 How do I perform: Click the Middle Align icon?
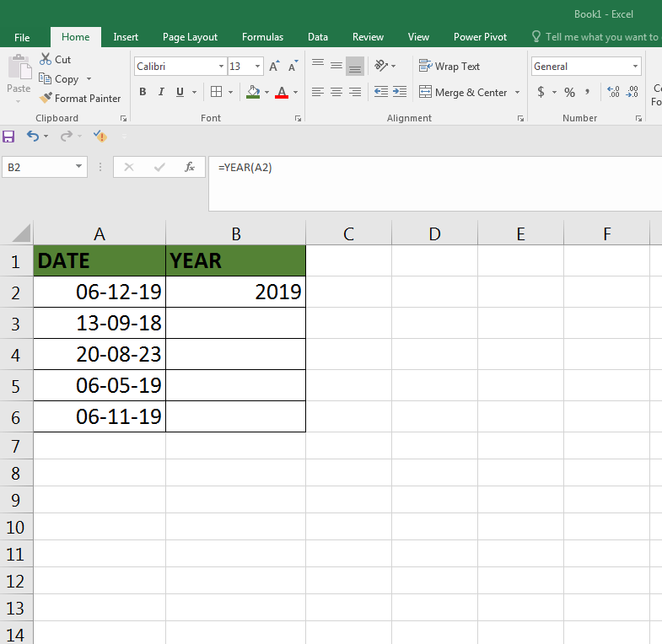(336, 66)
